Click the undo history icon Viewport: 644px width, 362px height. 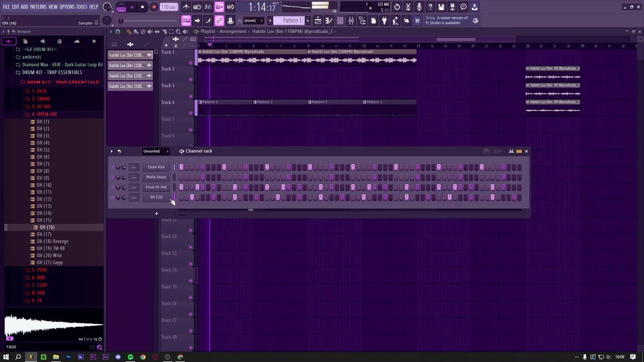coord(397,7)
